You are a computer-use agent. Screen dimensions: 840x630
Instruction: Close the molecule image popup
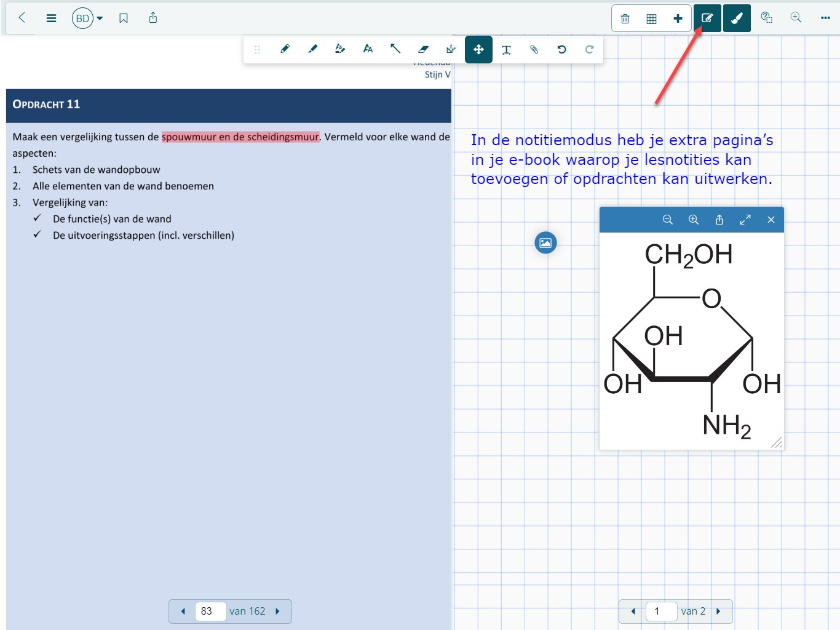tap(771, 220)
